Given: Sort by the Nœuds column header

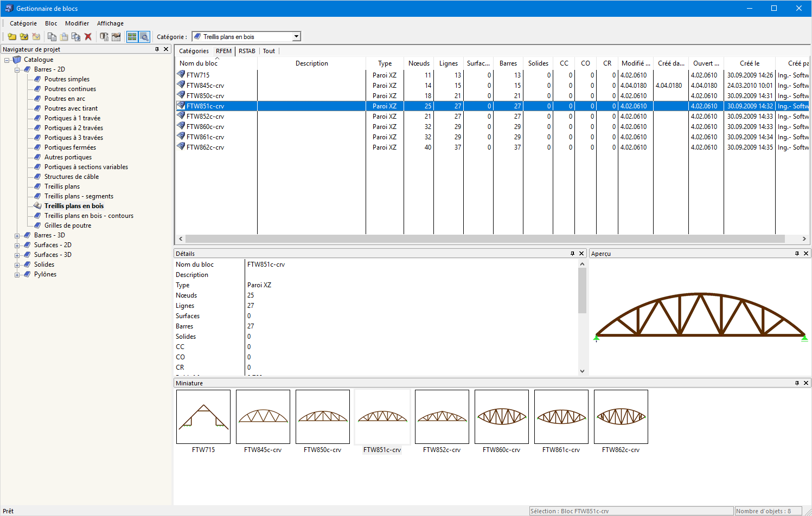Looking at the screenshot, I should tap(418, 63).
